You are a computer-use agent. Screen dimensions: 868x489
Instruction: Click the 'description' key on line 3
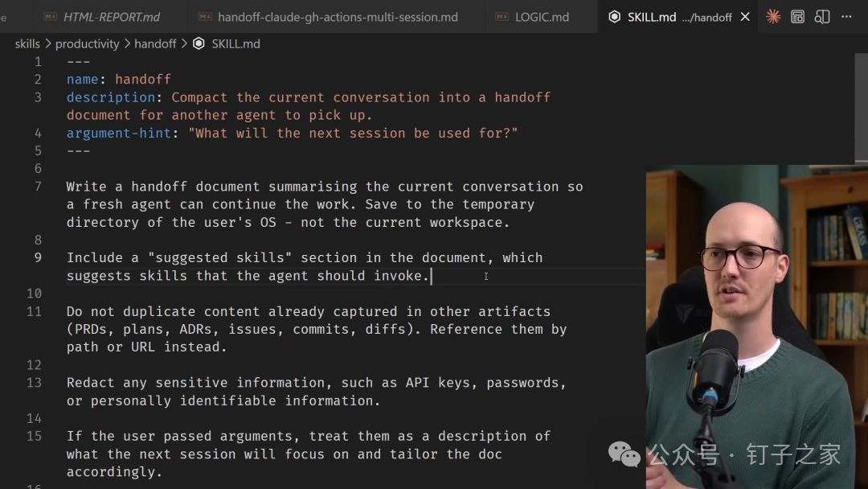[x=111, y=97]
